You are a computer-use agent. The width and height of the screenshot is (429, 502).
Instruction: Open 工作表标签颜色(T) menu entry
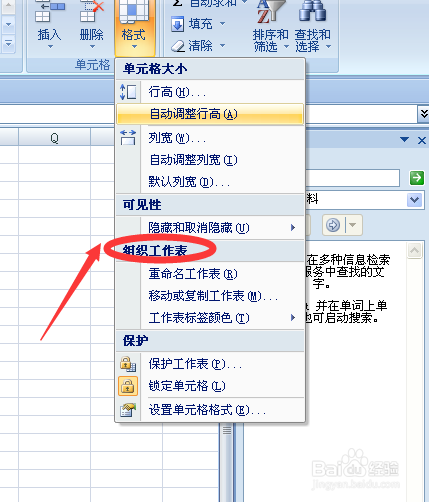tap(210, 318)
